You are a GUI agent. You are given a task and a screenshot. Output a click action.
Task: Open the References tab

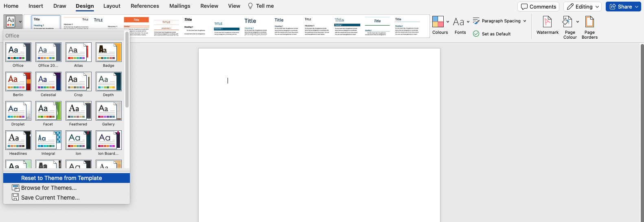coord(145,6)
